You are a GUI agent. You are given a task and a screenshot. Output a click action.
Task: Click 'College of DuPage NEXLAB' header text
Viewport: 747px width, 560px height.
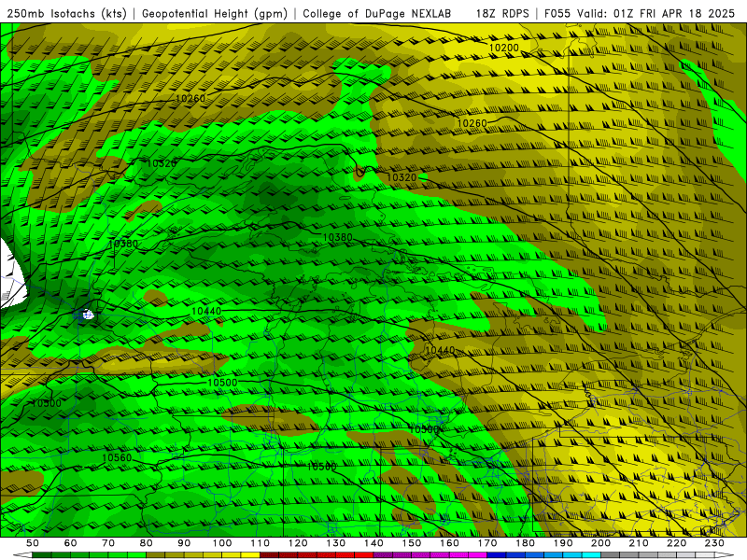coord(377,13)
